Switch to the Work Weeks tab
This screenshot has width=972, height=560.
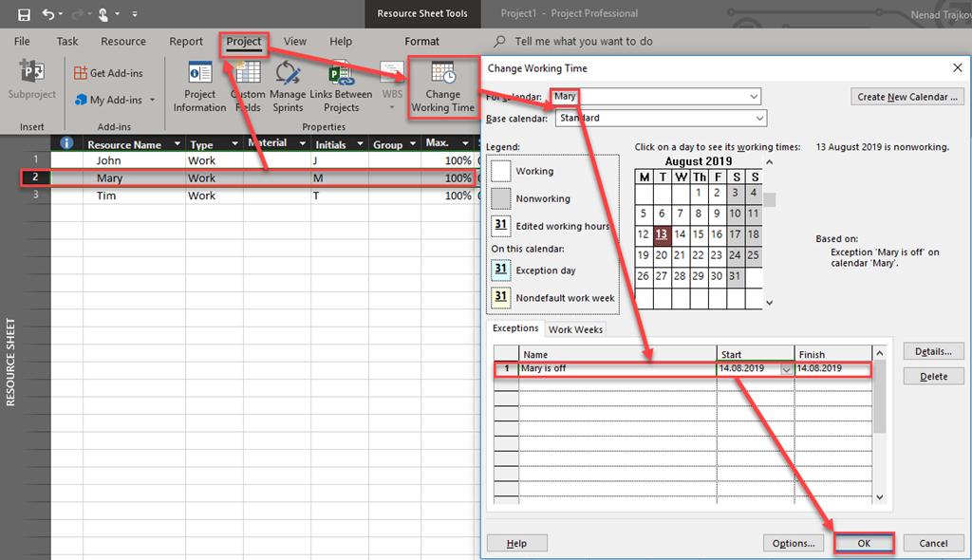(576, 329)
